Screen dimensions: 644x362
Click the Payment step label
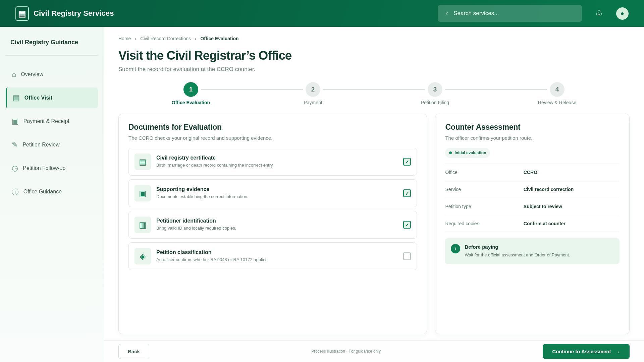313,103
